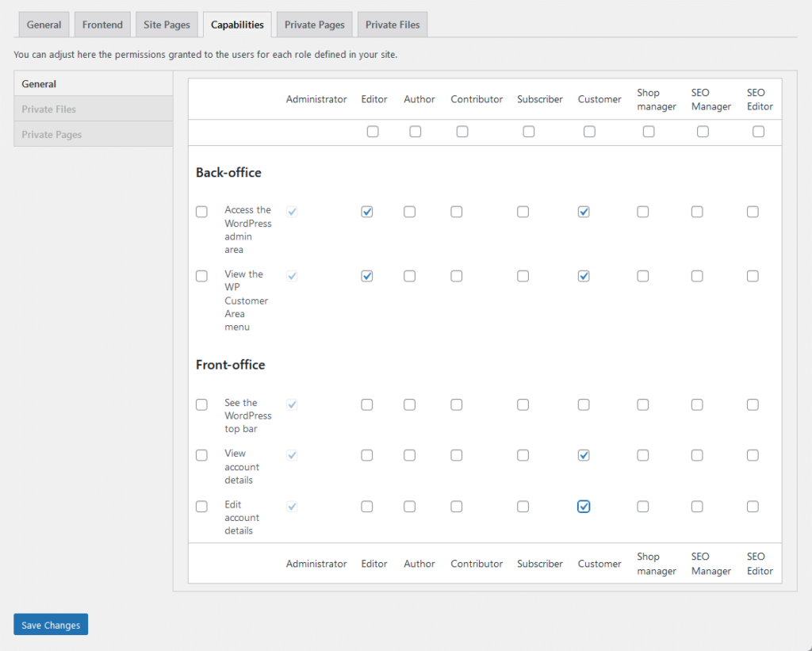Toggle all capabilities for Editor column

(373, 132)
